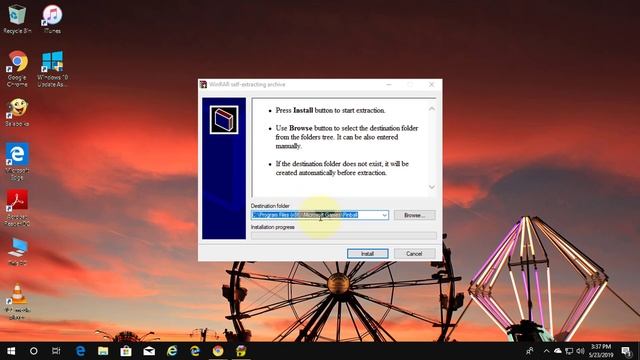Open the clock and date display
Screen dimensions: 640x360
pos(602,351)
